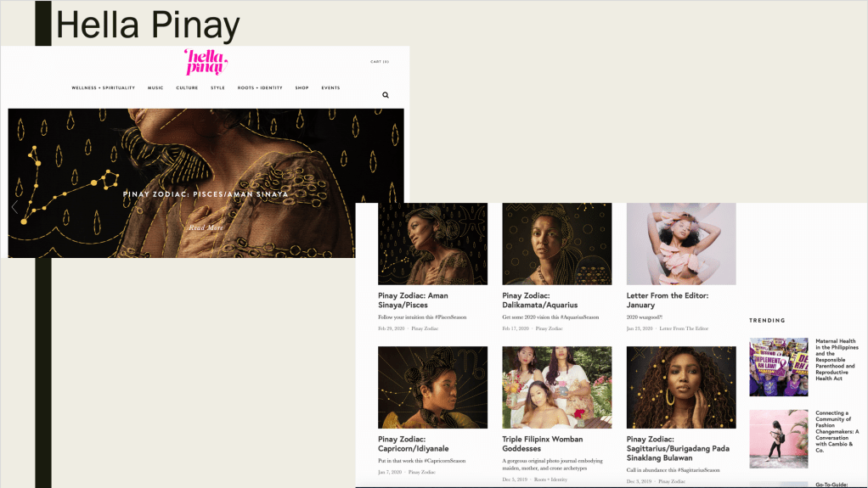Click Read More on hero banner
868x488 pixels.
pyautogui.click(x=206, y=227)
